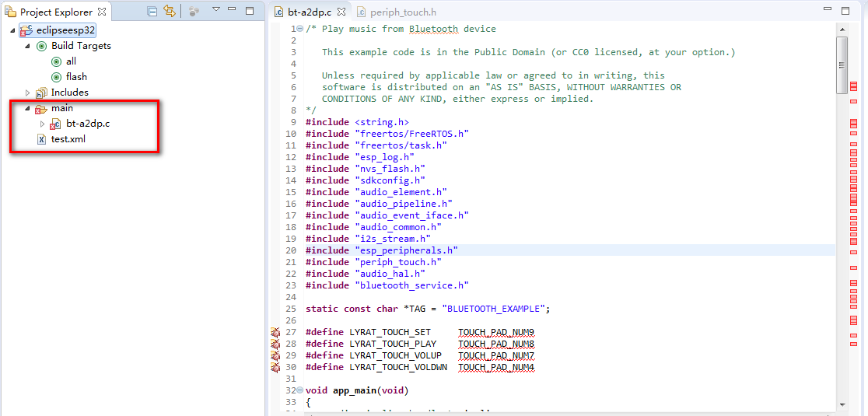Click the greyed-out task focus icon
The width and height of the screenshot is (868, 416).
pos(193,11)
